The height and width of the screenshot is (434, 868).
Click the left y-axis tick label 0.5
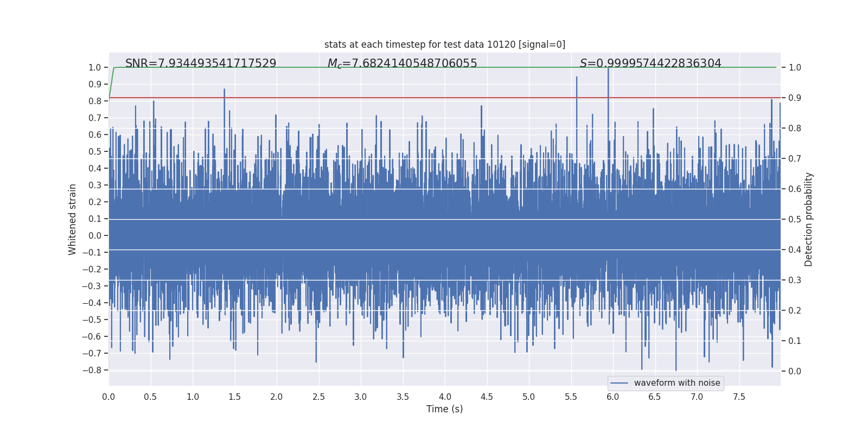coord(95,151)
